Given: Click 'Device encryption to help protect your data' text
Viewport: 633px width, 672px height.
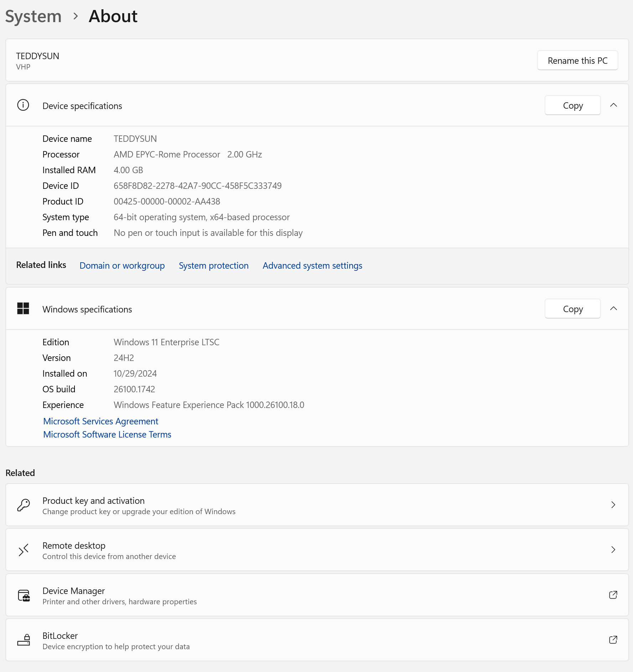Looking at the screenshot, I should 116,647.
